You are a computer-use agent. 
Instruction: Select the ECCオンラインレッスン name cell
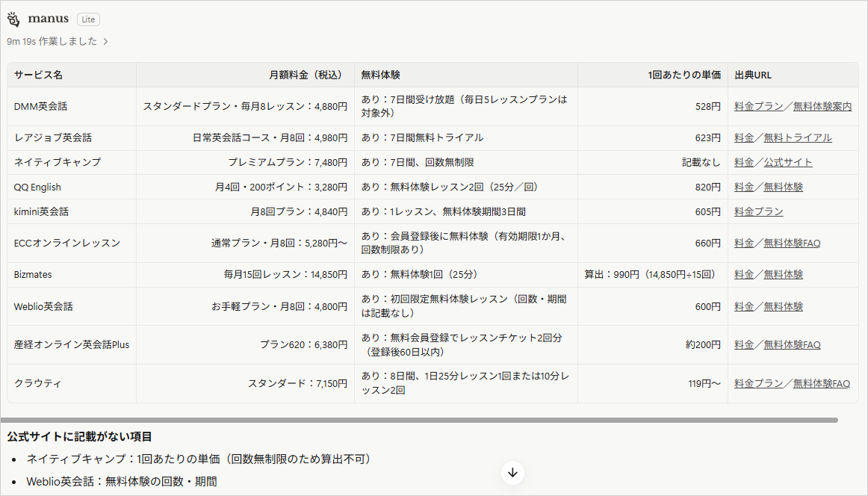[72, 243]
